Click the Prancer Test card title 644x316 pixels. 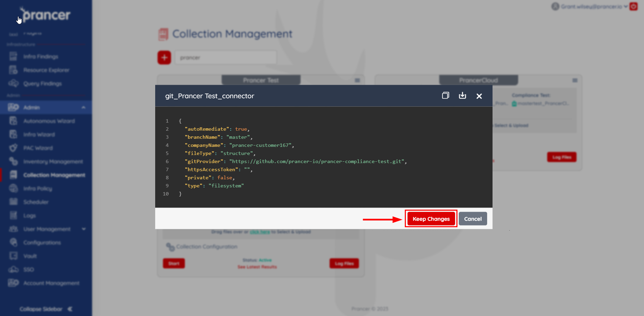pyautogui.click(x=261, y=80)
